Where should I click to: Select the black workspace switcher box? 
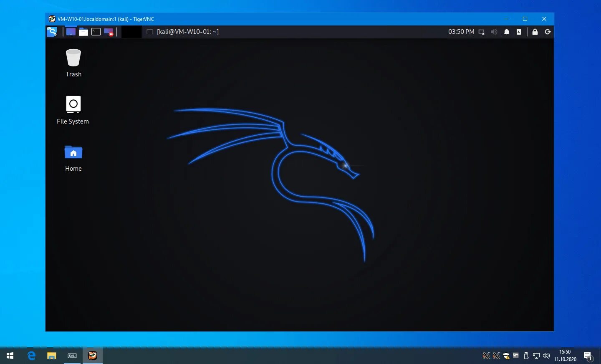point(131,32)
